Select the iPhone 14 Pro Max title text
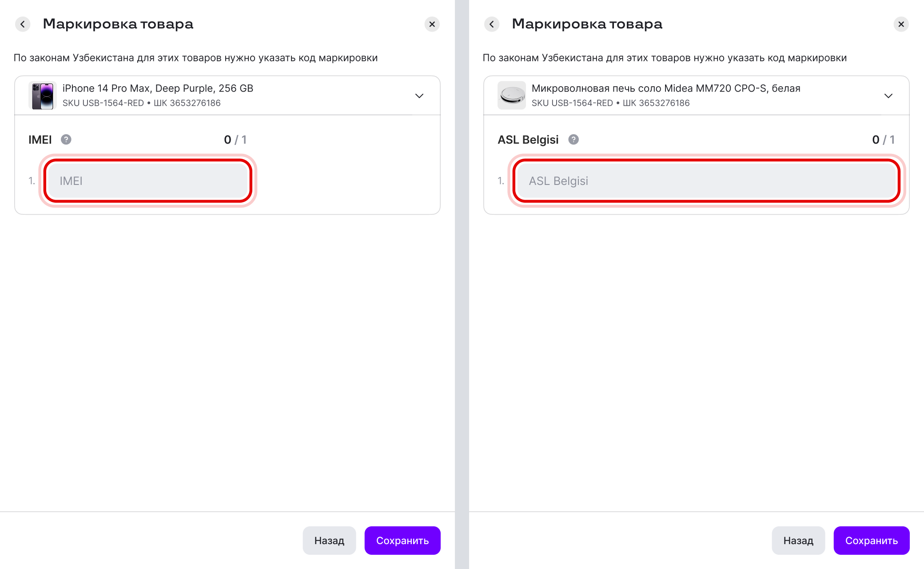This screenshot has height=569, width=924. [158, 88]
